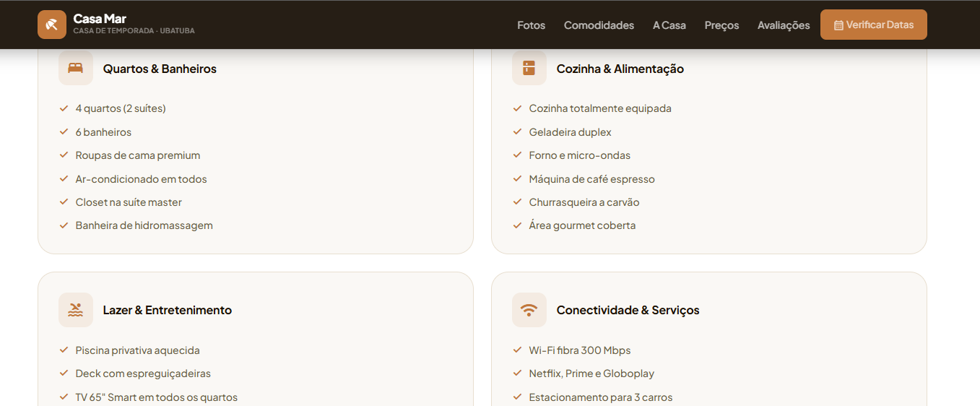
Task: Click the text Deck com espreguiçadeiras
Action: tap(143, 373)
